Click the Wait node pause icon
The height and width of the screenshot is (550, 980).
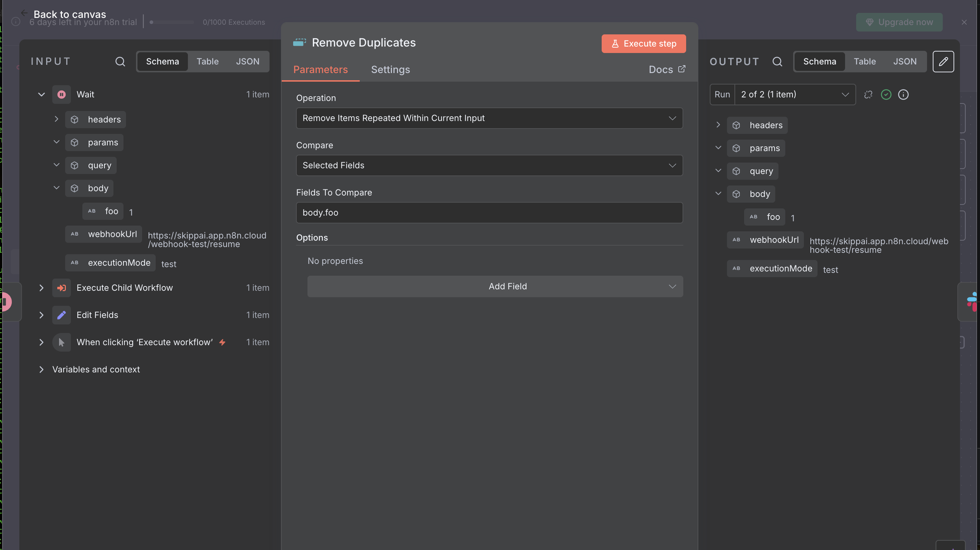coord(61,95)
